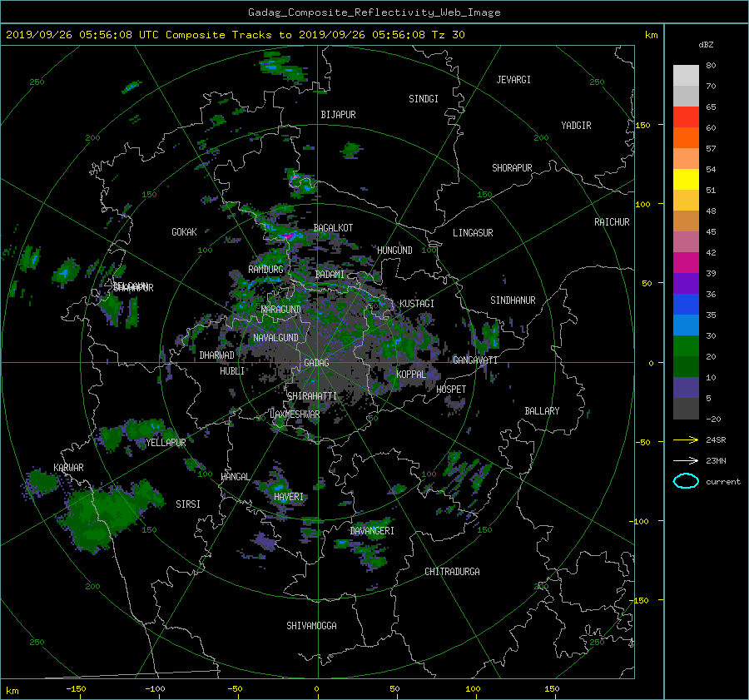Screen dimensions: 749x700
Task: Click the white 23MN arrow legend icon
Action: tap(686, 460)
